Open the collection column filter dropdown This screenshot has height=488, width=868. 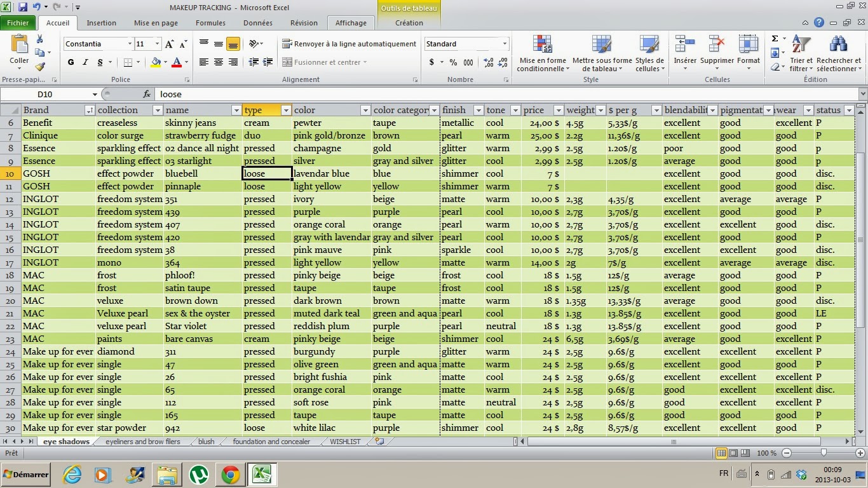pos(158,111)
